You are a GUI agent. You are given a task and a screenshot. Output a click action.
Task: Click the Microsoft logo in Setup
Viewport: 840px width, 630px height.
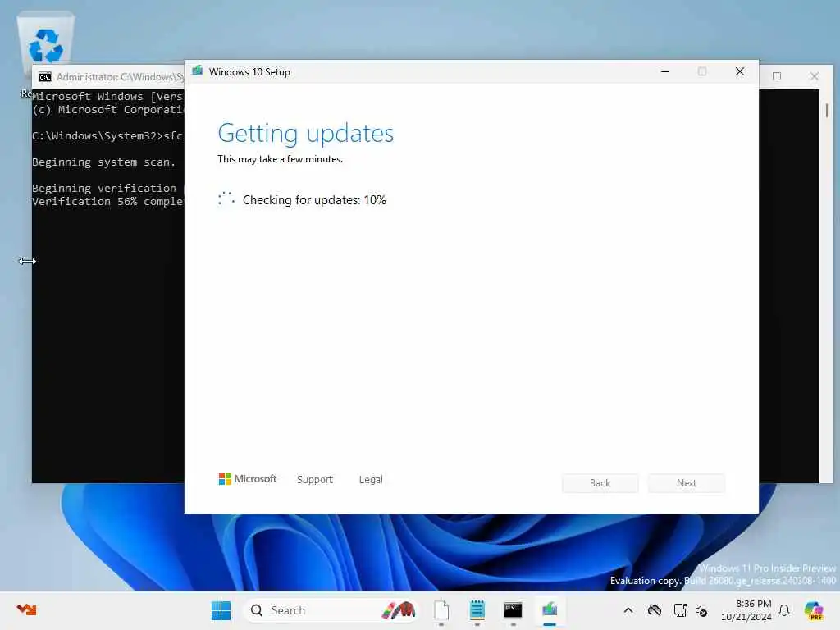[x=248, y=479]
